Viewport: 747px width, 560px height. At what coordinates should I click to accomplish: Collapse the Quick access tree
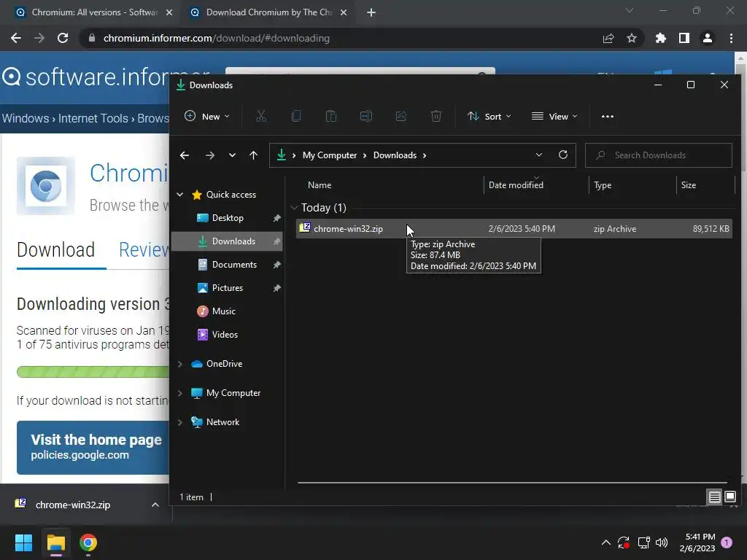pyautogui.click(x=180, y=194)
